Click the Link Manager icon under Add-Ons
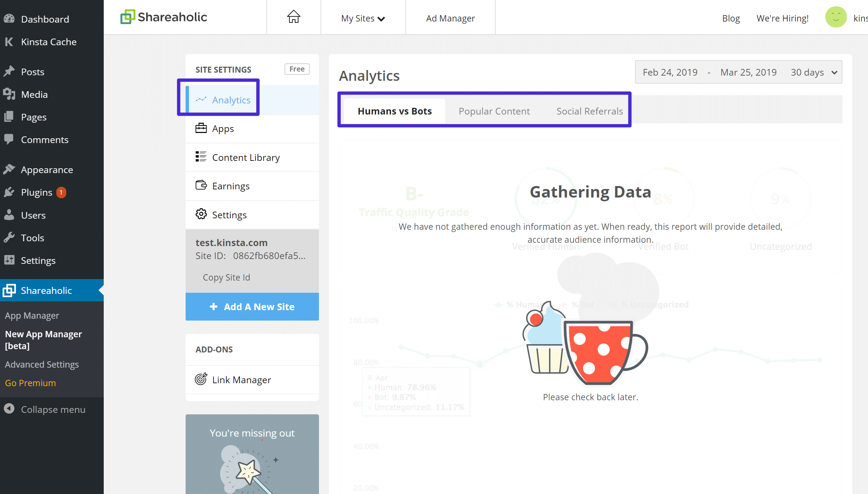Screen dimensions: 868x494 [x=202, y=379]
